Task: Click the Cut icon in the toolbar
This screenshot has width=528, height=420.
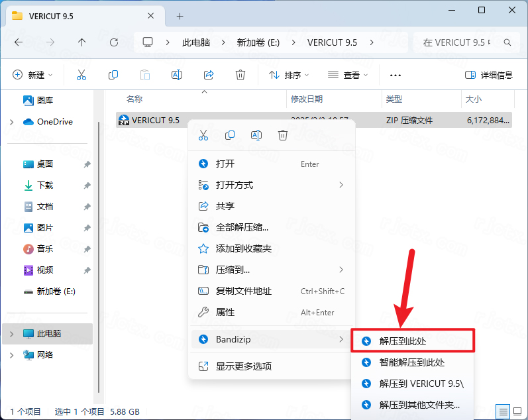Action: coord(81,75)
